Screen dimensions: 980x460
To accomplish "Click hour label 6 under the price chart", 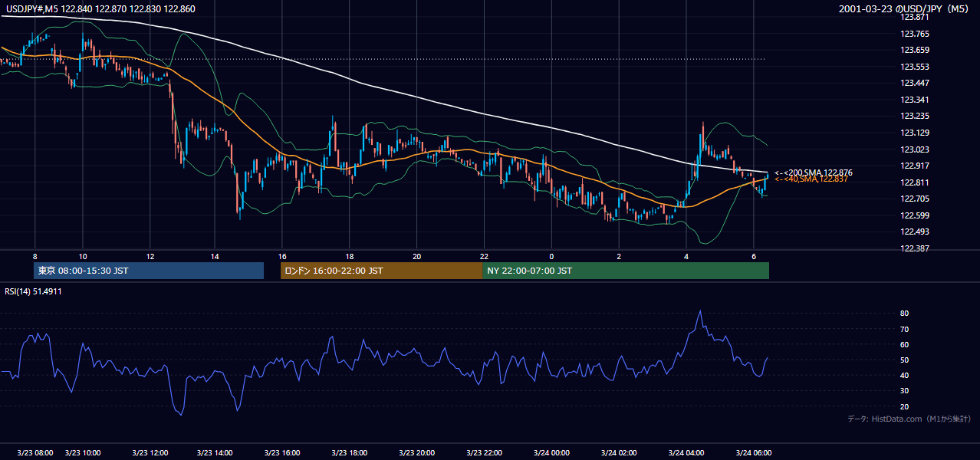I will 754,257.
